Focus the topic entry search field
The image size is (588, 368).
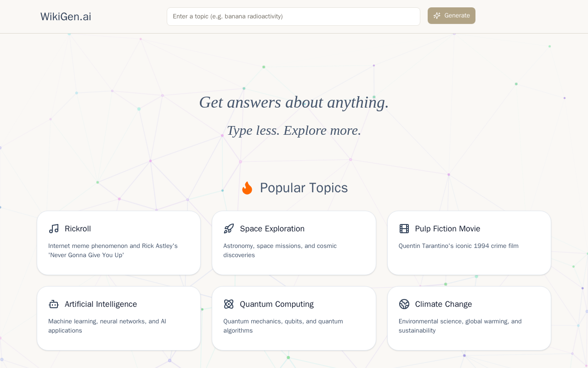click(x=293, y=17)
